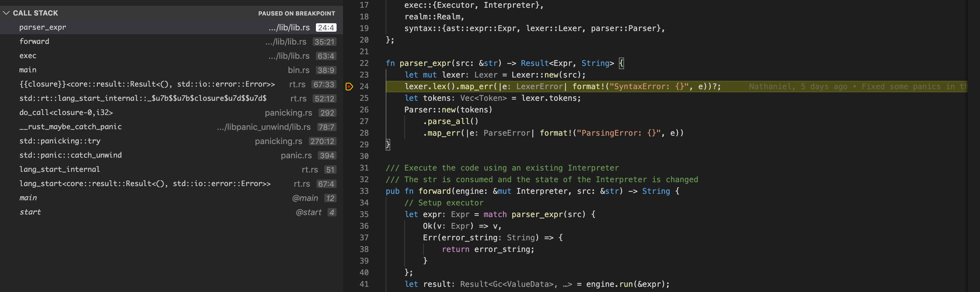Image resolution: width=980 pixels, height=292 pixels.
Task: Click line number 22 in the editor gutter
Action: pyautogui.click(x=364, y=63)
